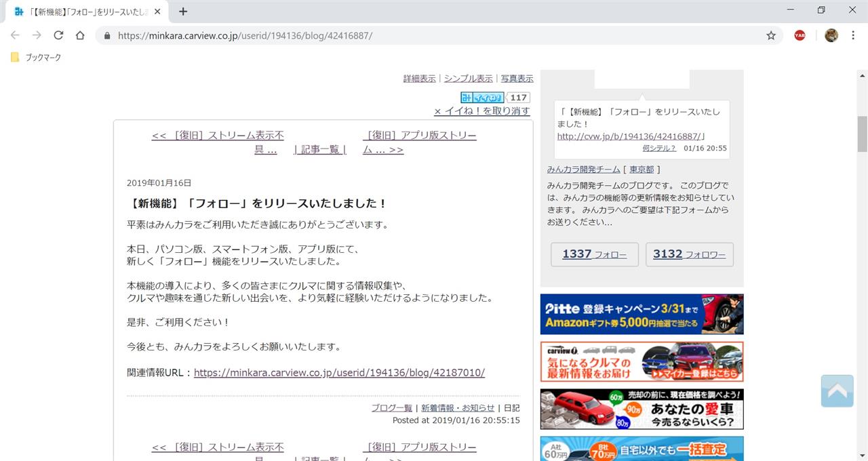Open 記事一覧 link above the article

320,150
